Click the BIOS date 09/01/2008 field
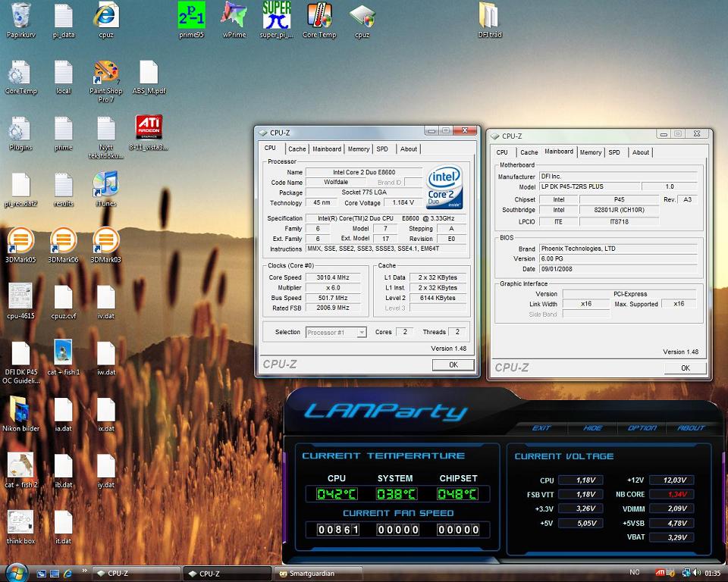The height and width of the screenshot is (582, 728). pos(619,269)
